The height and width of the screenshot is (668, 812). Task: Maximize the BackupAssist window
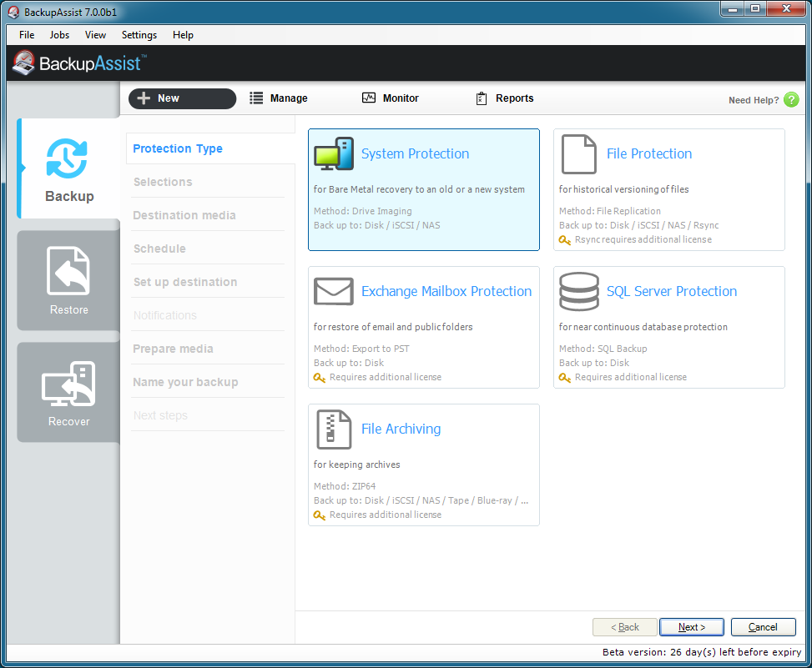(755, 9)
